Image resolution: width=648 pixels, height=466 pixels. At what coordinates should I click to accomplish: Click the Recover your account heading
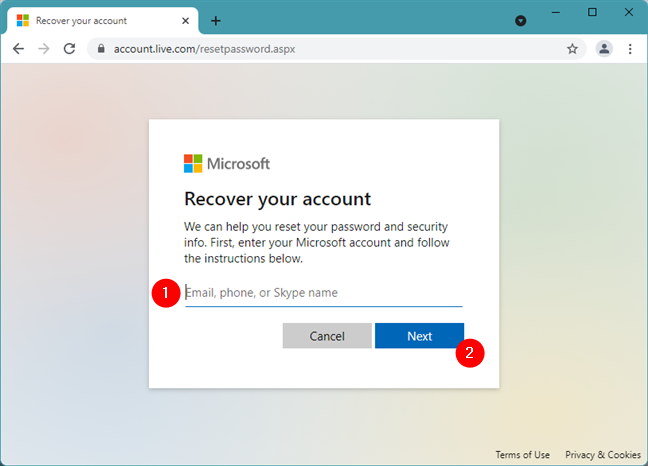coord(278,199)
